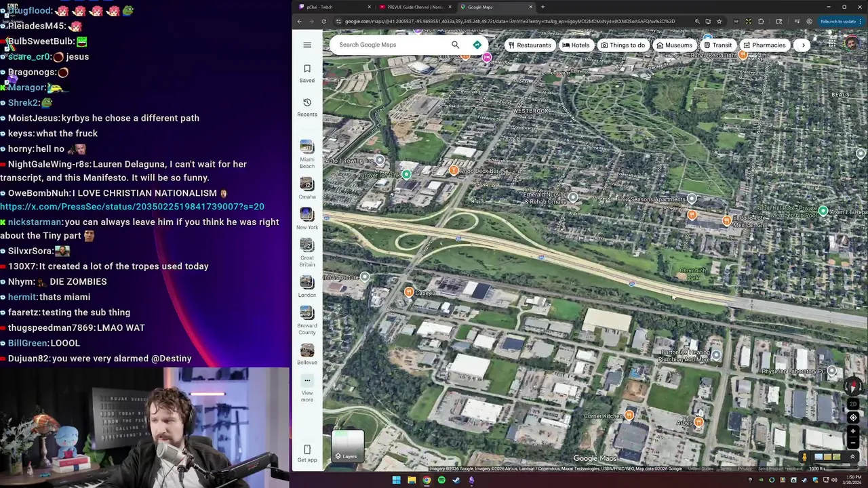Select the Transit chip

pos(717,45)
